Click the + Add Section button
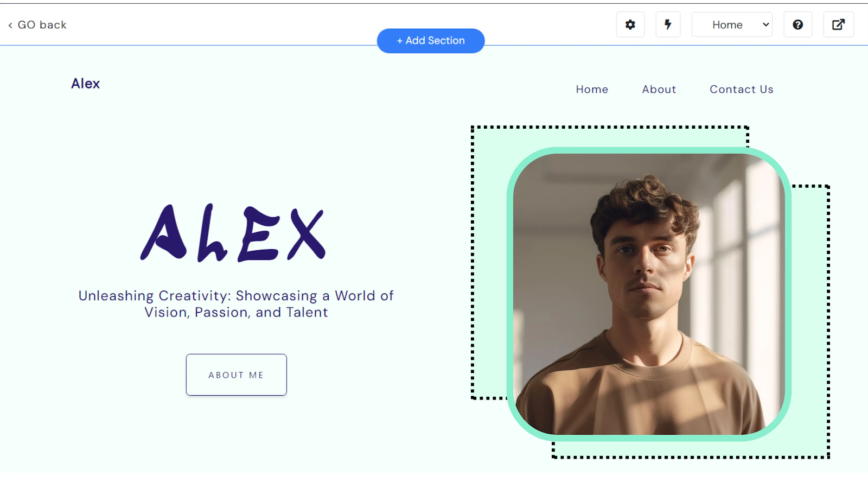Screen dimensions: 868x482 (431, 41)
